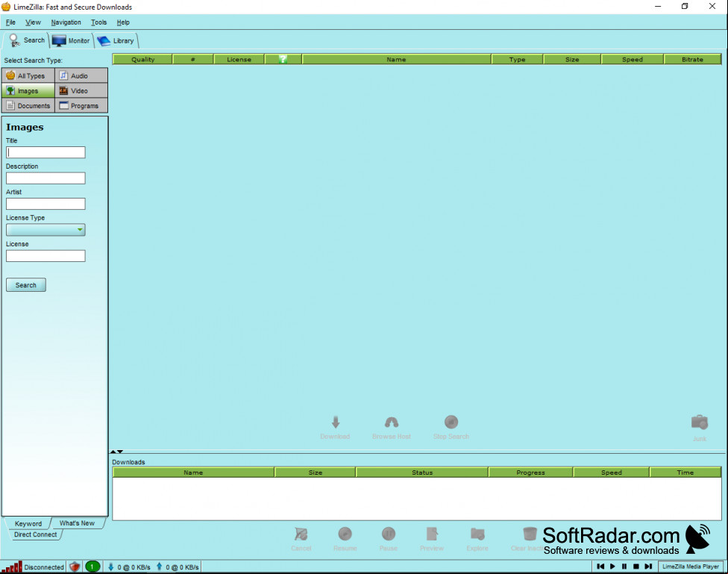Viewport: 728px width, 574px height.
Task: Click the question mark column header icon
Action: coord(283,60)
